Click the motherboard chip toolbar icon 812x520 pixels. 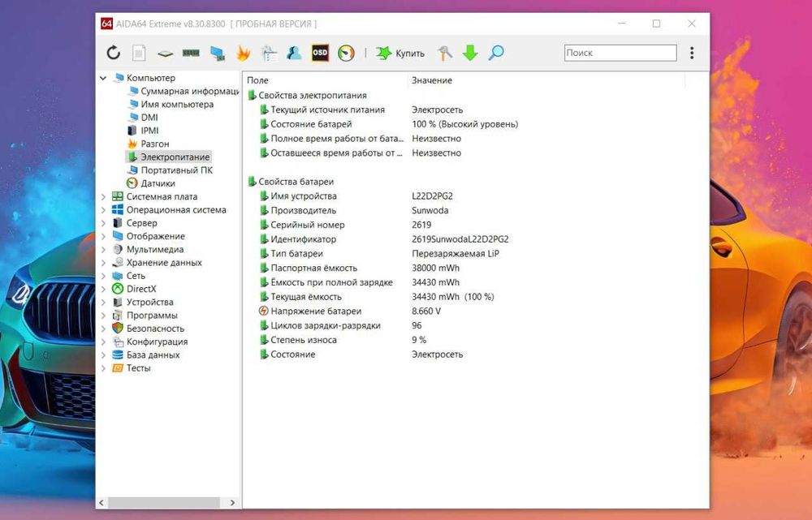click(x=165, y=53)
